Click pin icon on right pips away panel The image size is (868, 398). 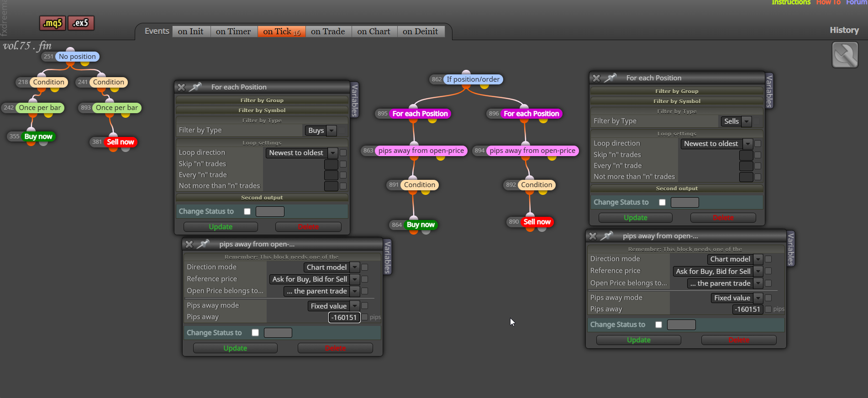point(607,236)
